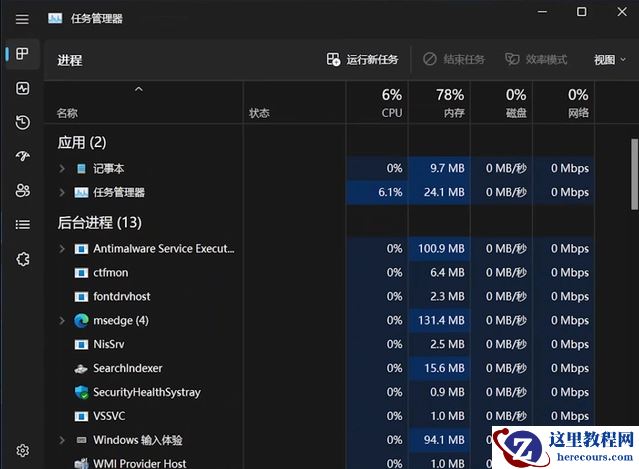This screenshot has height=469, width=639.
Task: Click the Task Manager title bar icon
Action: tap(55, 18)
